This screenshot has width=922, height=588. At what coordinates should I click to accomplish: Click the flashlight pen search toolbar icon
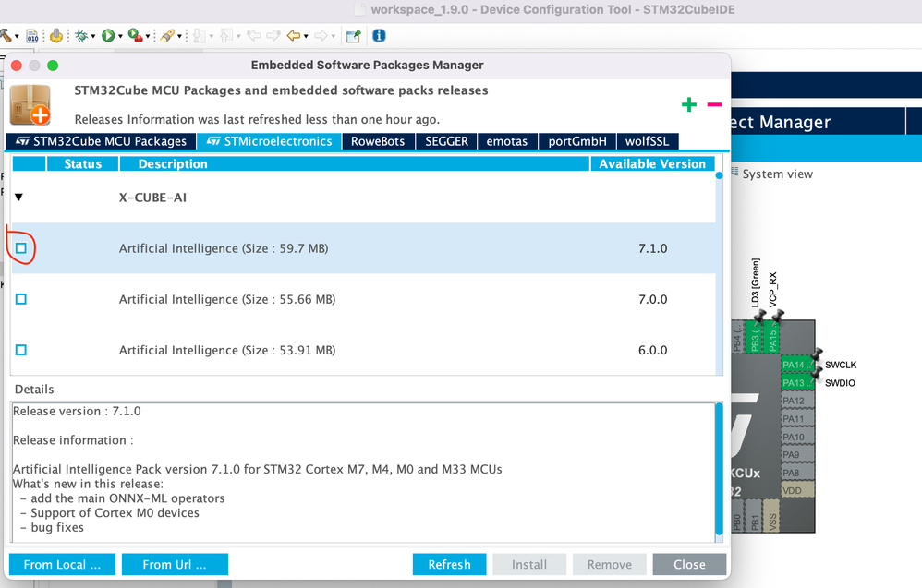tap(167, 36)
